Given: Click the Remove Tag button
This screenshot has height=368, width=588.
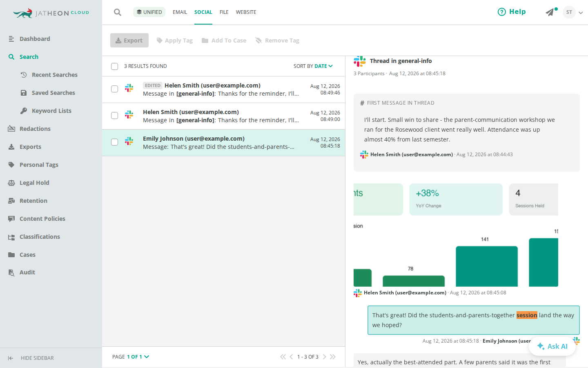Looking at the screenshot, I should (277, 40).
